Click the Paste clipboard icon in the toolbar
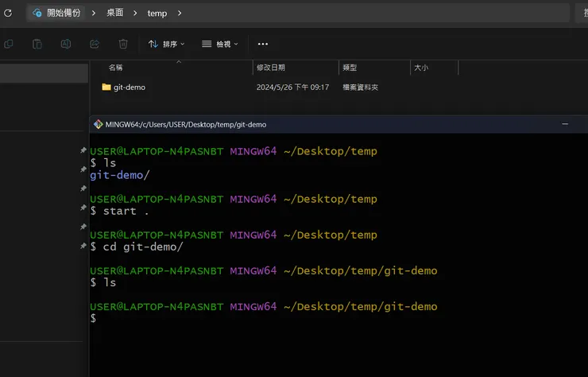The height and width of the screenshot is (377, 588). (37, 44)
